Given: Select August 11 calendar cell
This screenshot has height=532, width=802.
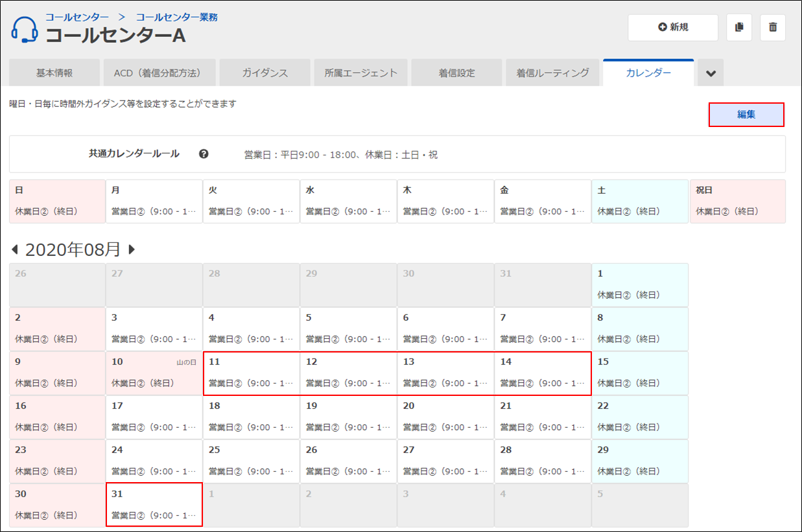Looking at the screenshot, I should (252, 373).
